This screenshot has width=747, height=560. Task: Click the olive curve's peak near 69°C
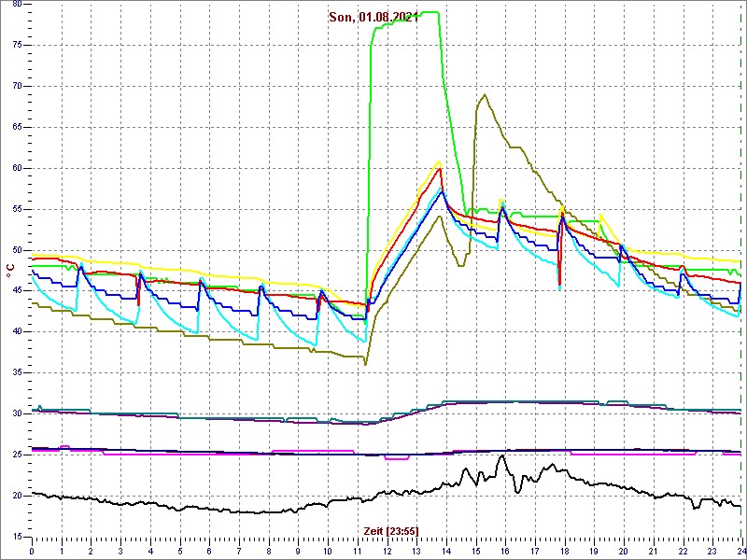(x=484, y=95)
